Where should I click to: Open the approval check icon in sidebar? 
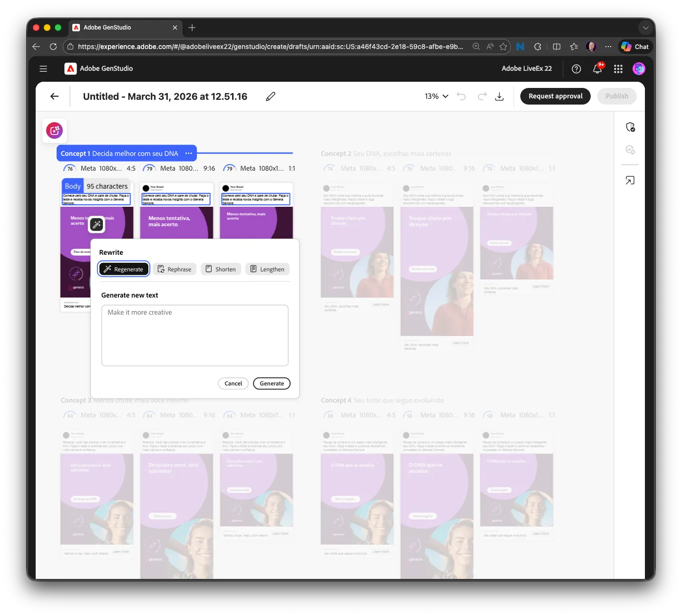click(630, 150)
